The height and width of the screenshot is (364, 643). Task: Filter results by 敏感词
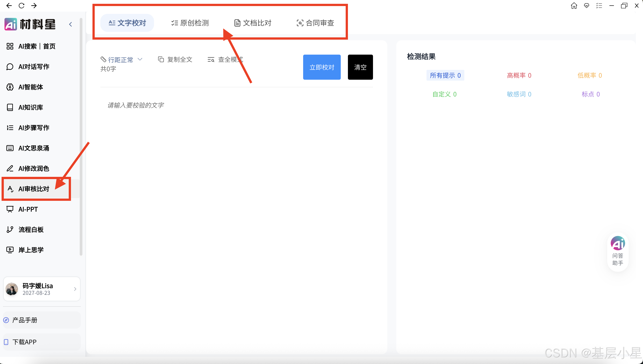coord(519,94)
